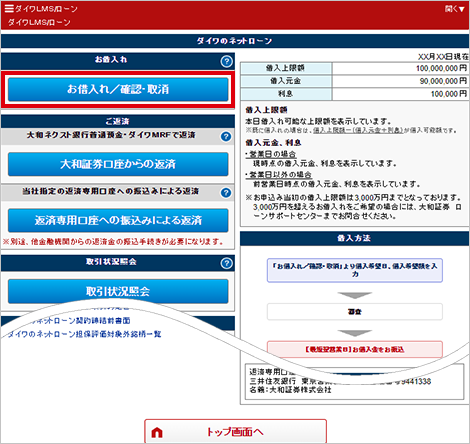Click the 借入元金 table label cell
The width and height of the screenshot is (470, 444).
click(286, 81)
